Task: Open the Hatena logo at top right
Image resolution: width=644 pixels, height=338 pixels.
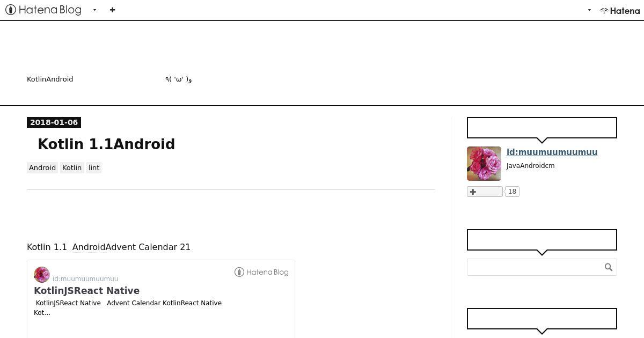Action: point(620,10)
